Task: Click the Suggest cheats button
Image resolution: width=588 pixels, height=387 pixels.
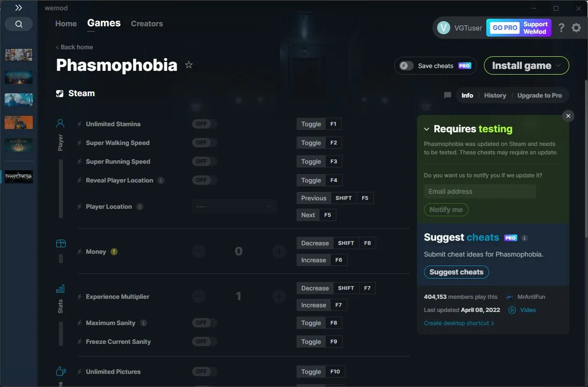Action: [456, 272]
